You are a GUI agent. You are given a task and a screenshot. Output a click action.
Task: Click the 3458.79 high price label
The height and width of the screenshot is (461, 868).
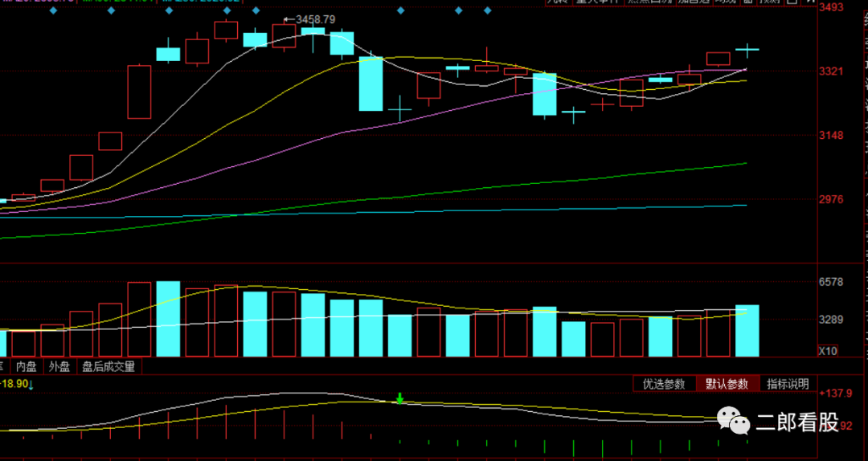coord(316,19)
